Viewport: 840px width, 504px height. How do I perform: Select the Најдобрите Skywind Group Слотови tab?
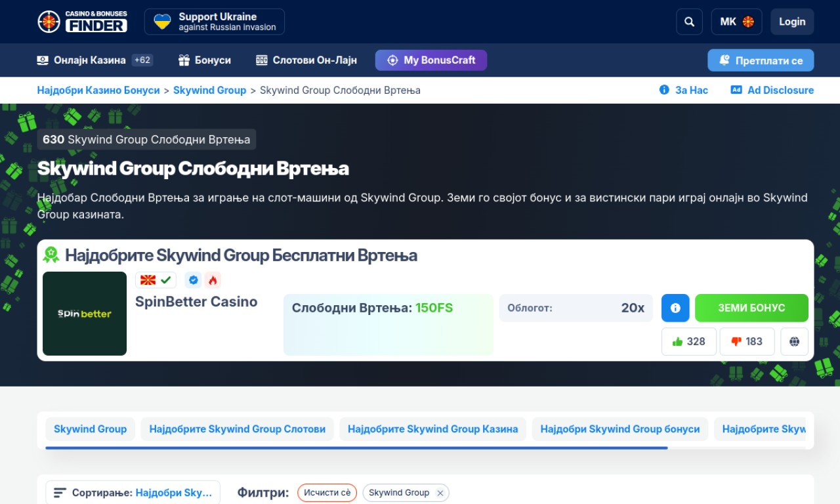[x=238, y=429]
